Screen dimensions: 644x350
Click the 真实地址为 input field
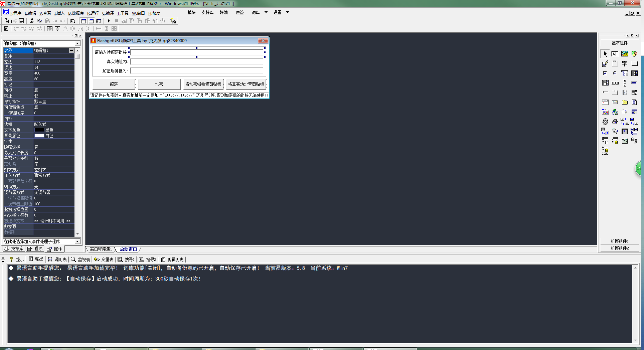coord(197,61)
